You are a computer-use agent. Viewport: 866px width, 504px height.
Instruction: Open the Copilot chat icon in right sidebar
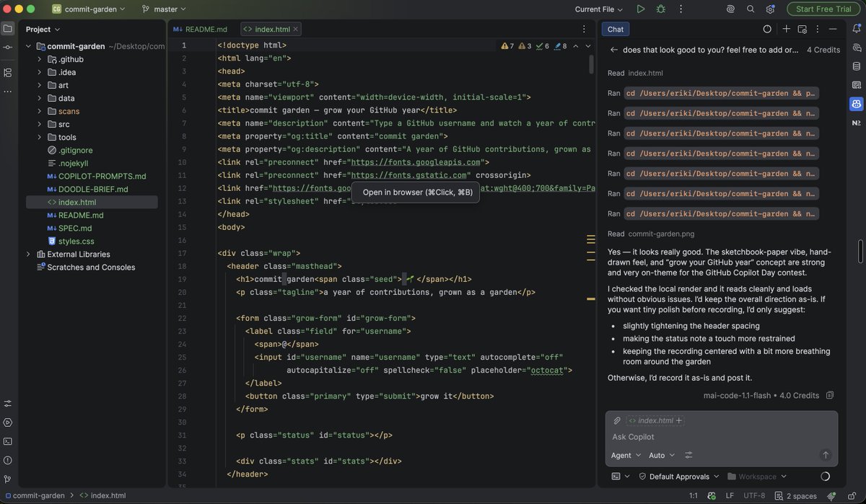click(857, 48)
